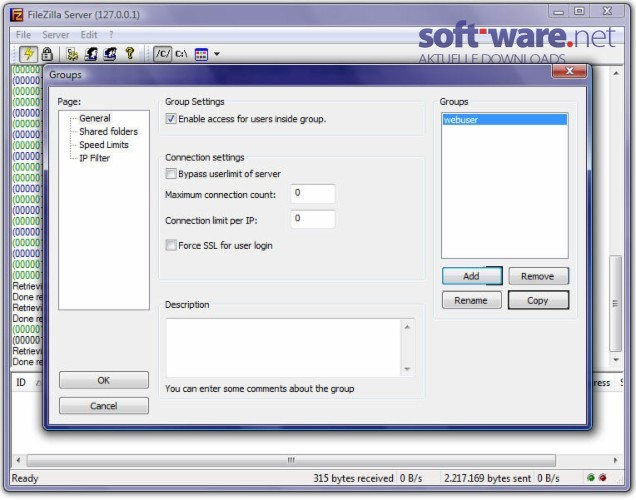
Task: Click the horizontal scrollbar thumb in main window
Action: [291, 460]
